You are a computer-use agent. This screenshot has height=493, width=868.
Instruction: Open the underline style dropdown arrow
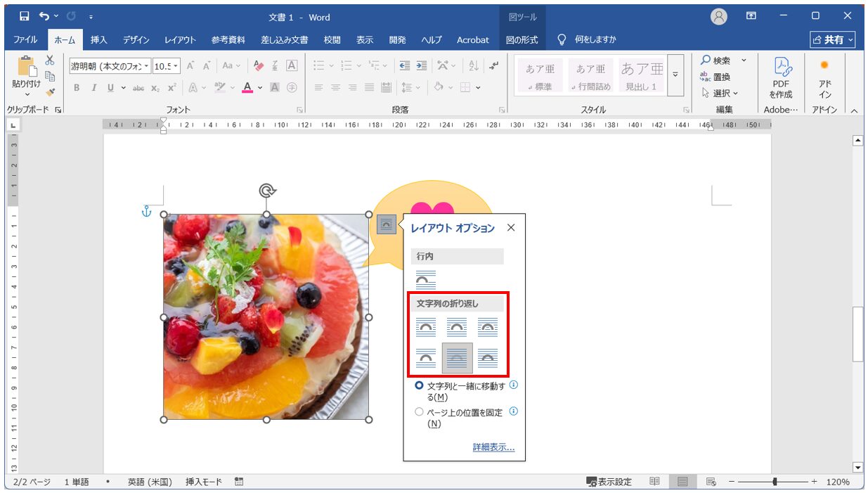[123, 88]
